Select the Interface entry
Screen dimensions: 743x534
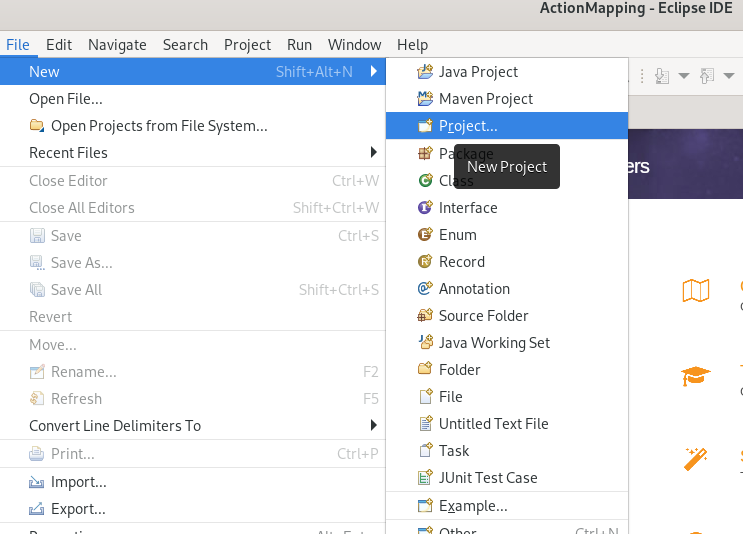(x=507, y=207)
